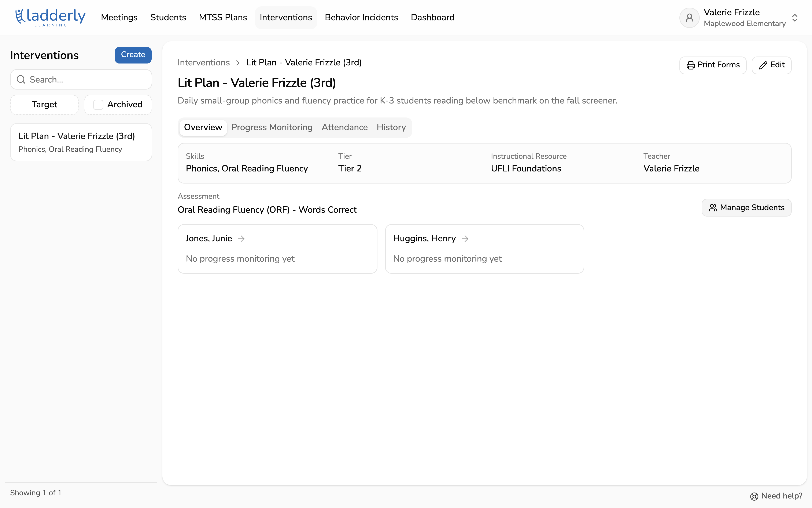Click Tier 2 value
Viewport: 812px width, 508px height.
click(x=350, y=169)
